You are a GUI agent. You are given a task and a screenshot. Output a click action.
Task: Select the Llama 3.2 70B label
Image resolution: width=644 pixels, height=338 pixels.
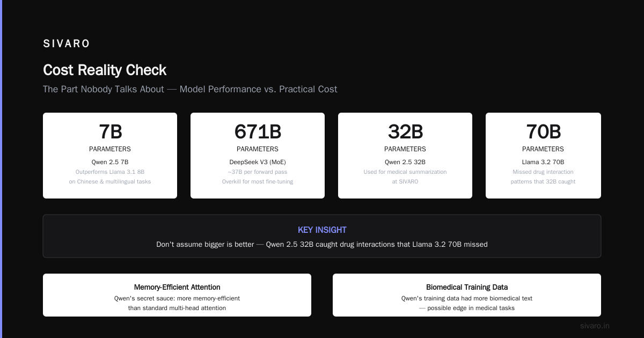pyautogui.click(x=543, y=162)
